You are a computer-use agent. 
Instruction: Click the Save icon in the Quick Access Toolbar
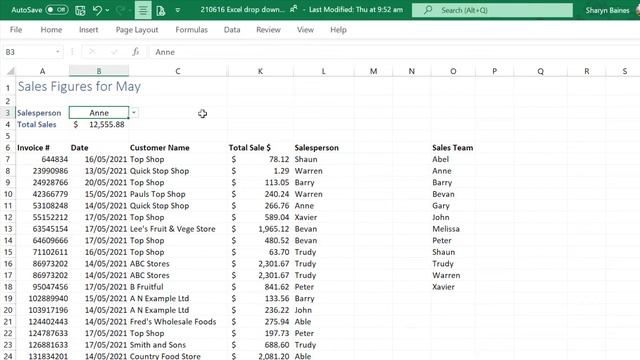(x=80, y=10)
